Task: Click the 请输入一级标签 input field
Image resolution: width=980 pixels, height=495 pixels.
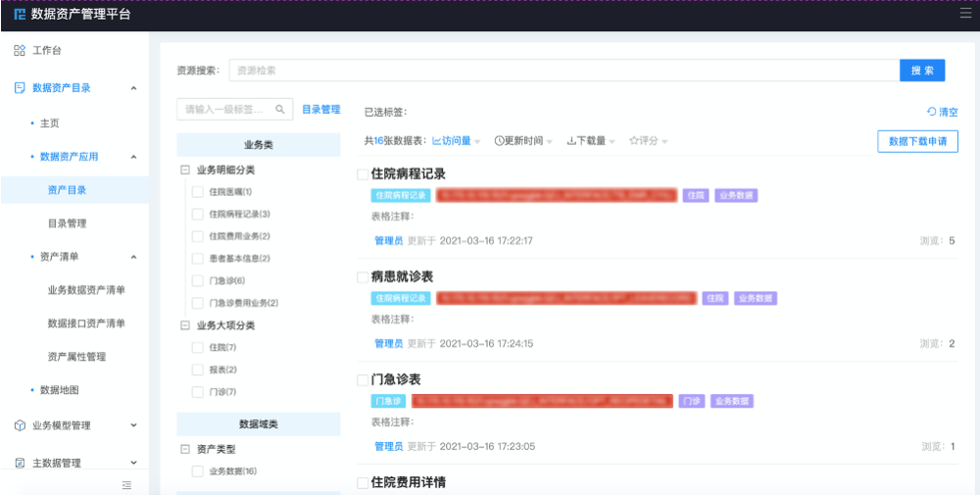Action: 235,110
